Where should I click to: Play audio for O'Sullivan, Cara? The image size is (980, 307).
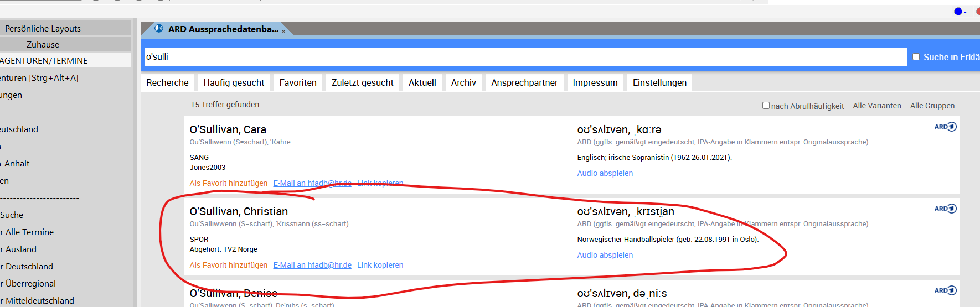click(x=605, y=173)
